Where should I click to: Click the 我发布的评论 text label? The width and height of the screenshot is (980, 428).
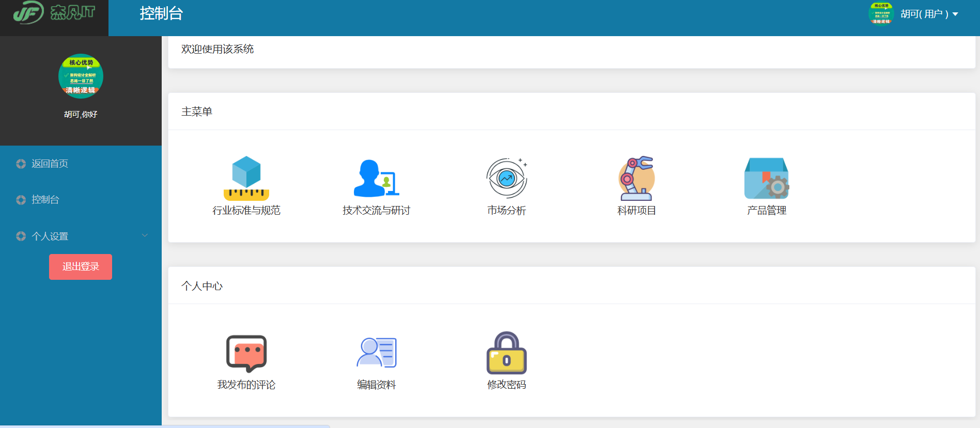tap(246, 385)
